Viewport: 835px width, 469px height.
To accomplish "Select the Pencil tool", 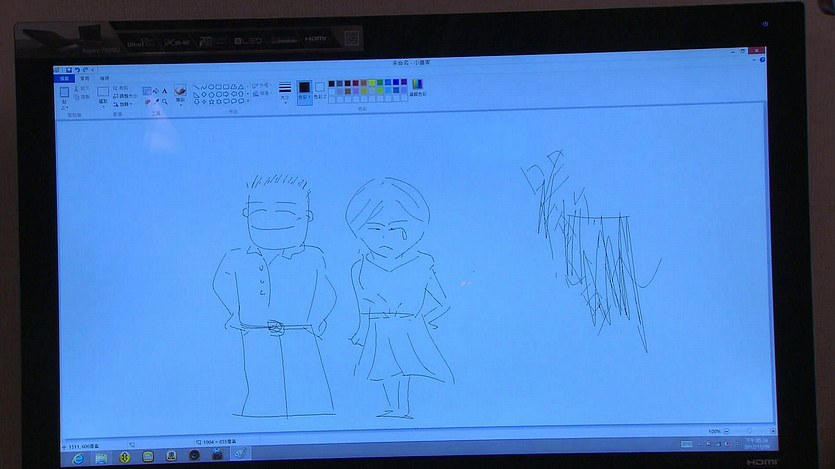I will coord(148,91).
